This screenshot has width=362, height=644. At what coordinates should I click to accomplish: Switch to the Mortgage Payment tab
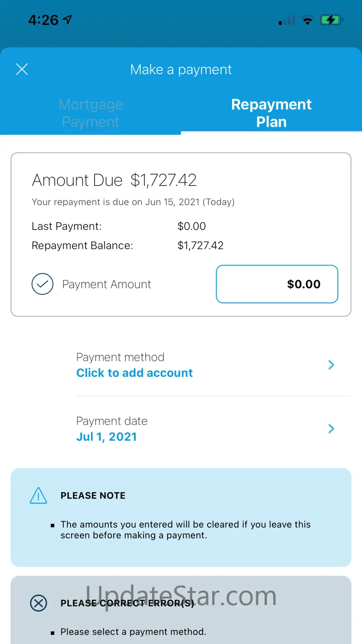point(90,113)
